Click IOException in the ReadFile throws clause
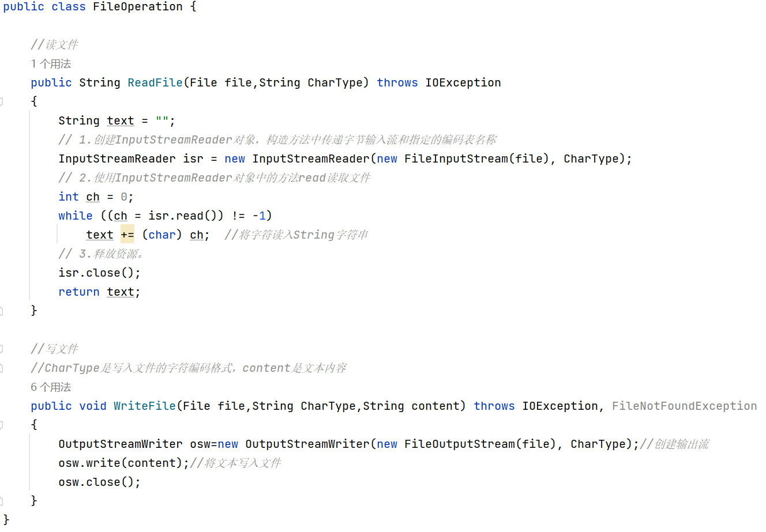This screenshot has width=766, height=532. coord(463,82)
